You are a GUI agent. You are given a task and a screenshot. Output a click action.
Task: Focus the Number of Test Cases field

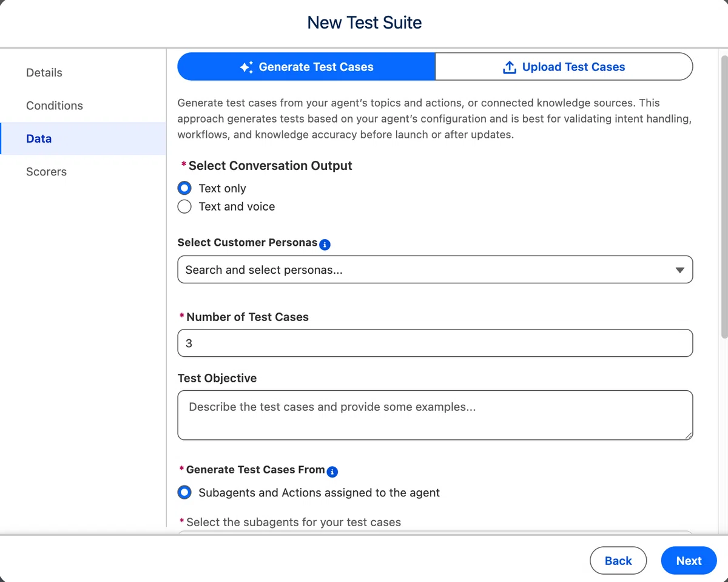coord(435,343)
